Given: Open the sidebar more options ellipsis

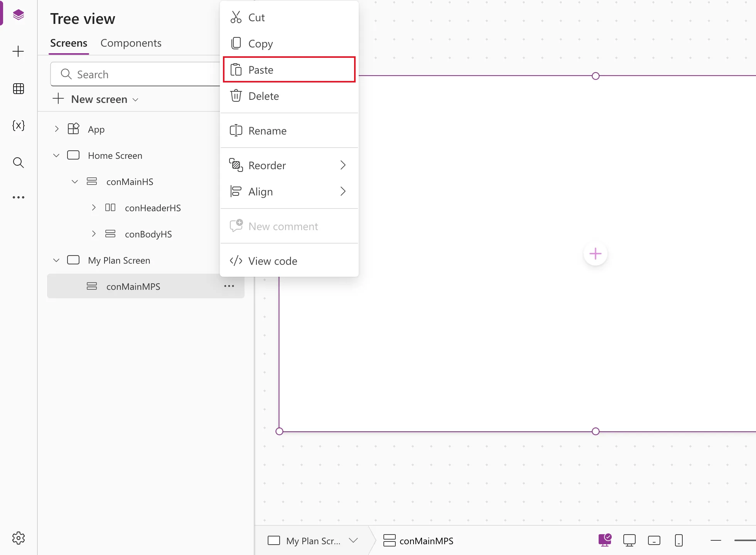Looking at the screenshot, I should coord(18,197).
